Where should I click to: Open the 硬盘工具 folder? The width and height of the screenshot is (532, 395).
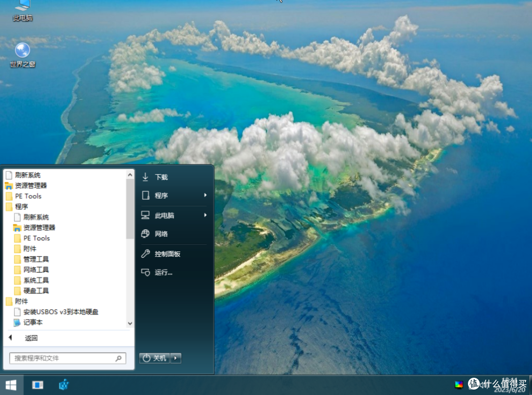coord(35,291)
